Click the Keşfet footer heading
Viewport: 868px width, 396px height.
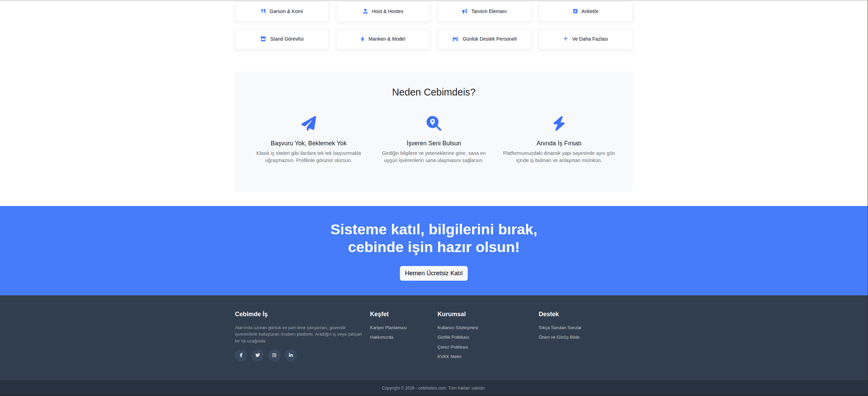(379, 314)
